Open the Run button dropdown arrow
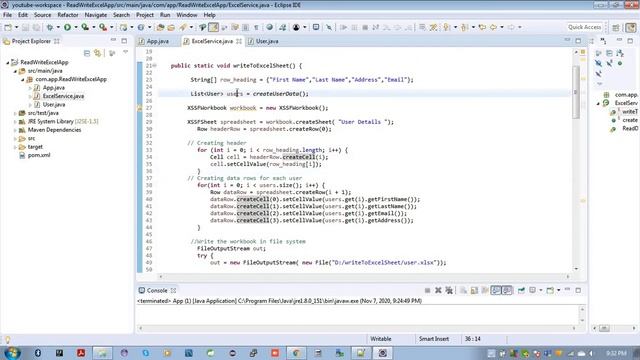Viewport: 640px width, 360px height. click(76, 27)
